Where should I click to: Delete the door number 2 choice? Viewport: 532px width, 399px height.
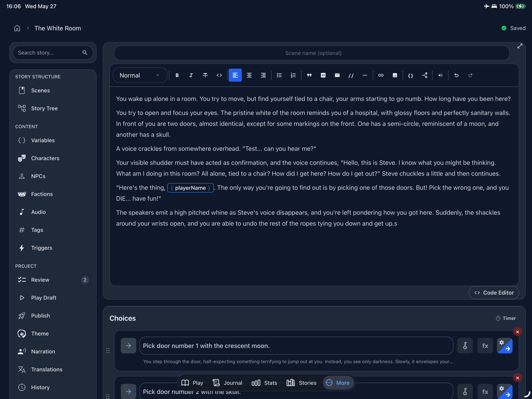517,378
